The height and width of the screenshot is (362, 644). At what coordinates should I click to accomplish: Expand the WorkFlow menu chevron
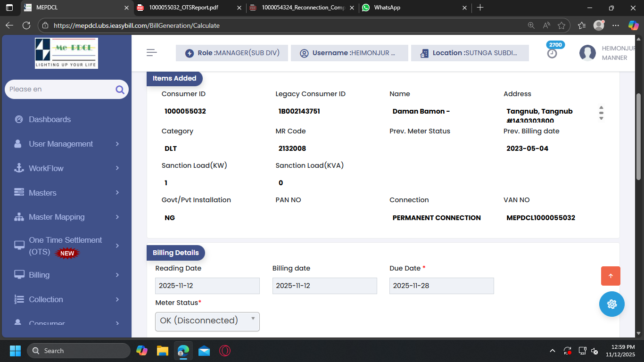pos(117,168)
